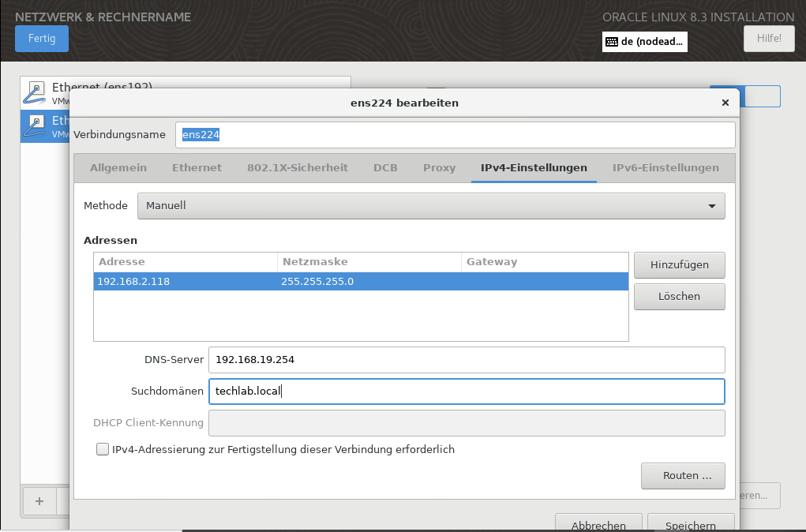The width and height of the screenshot is (806, 532).
Task: Click the keyboard layout indicator icon
Action: click(x=612, y=41)
